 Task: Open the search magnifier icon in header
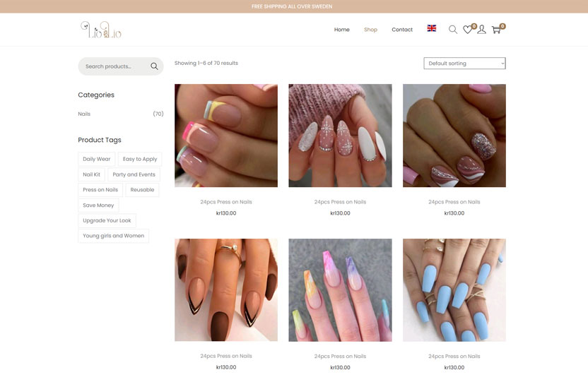(453, 30)
